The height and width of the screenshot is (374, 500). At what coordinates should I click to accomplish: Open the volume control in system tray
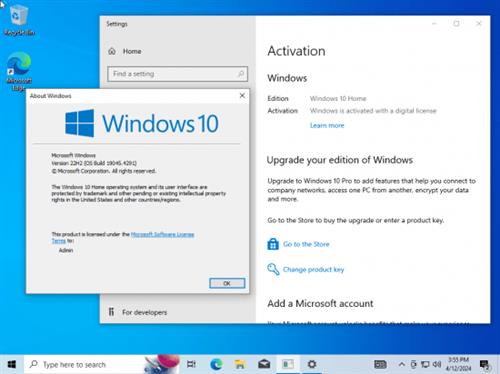tap(437, 364)
